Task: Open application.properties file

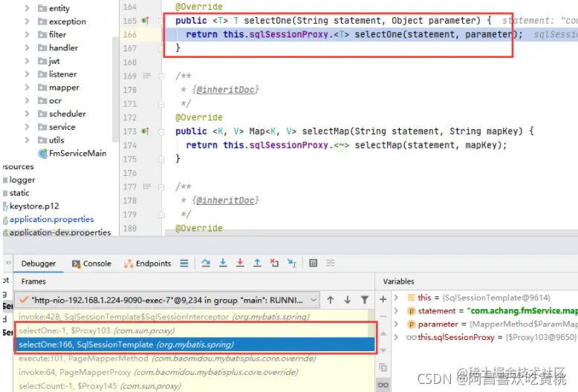Action: pos(51,219)
